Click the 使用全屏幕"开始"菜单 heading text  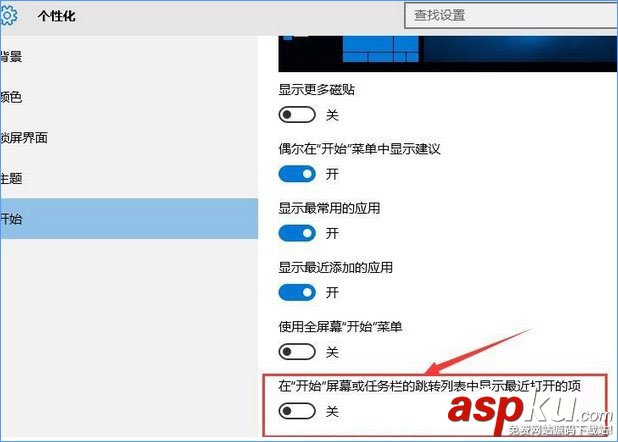tap(340, 326)
